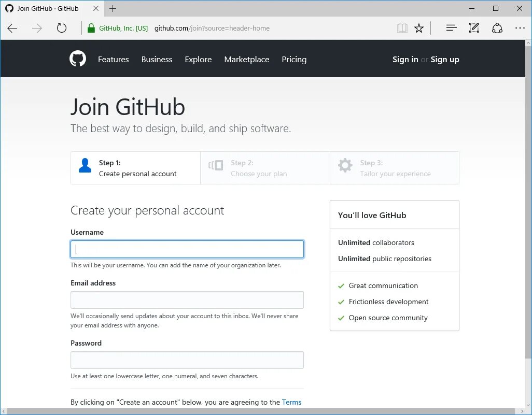
Task: Open the browser More (three dots) menu
Action: (x=520, y=28)
